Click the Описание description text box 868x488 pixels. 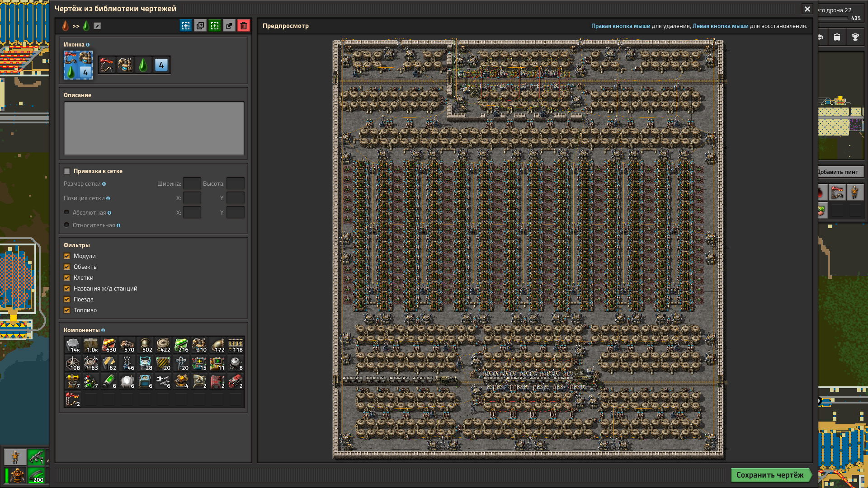(154, 128)
